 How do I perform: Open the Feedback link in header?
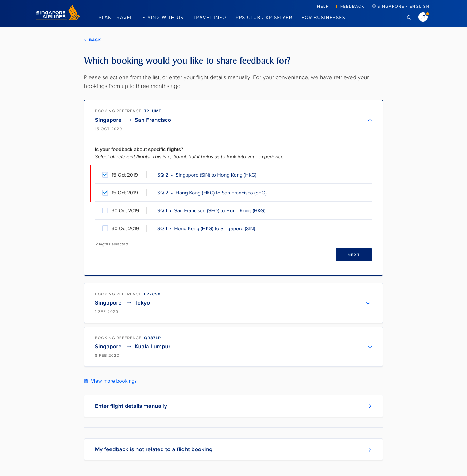coord(352,6)
